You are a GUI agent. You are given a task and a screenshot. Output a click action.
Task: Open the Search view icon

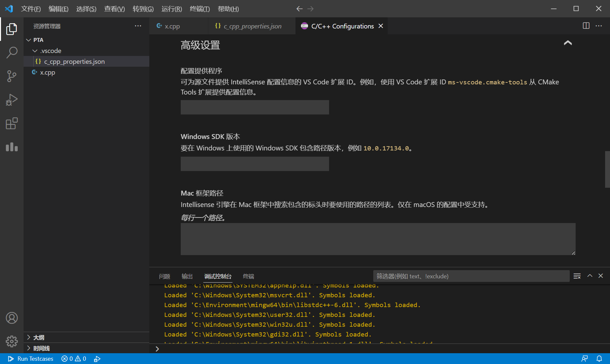(12, 53)
